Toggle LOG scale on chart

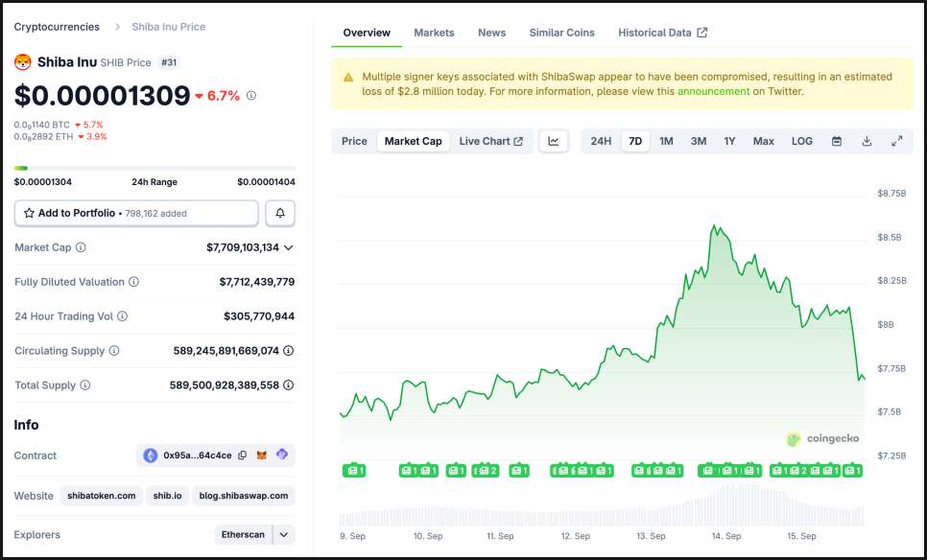point(801,141)
